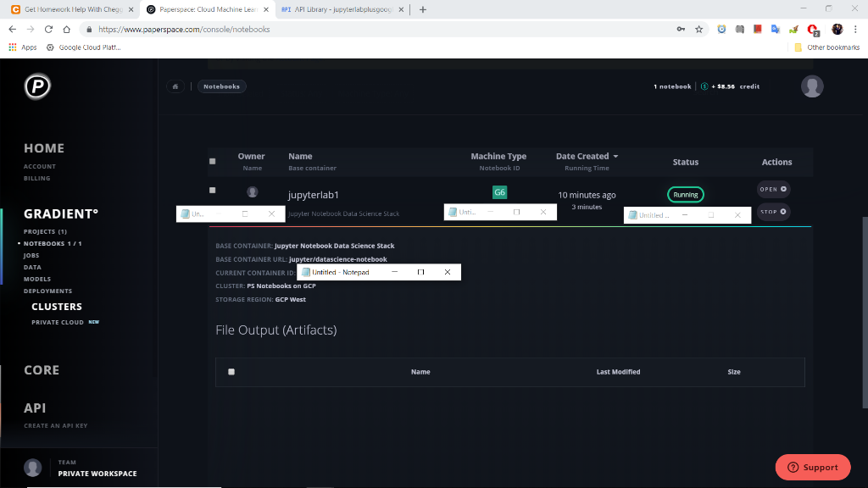The image size is (868, 488).
Task: Open Chrome's three-dot menu
Action: point(855,30)
